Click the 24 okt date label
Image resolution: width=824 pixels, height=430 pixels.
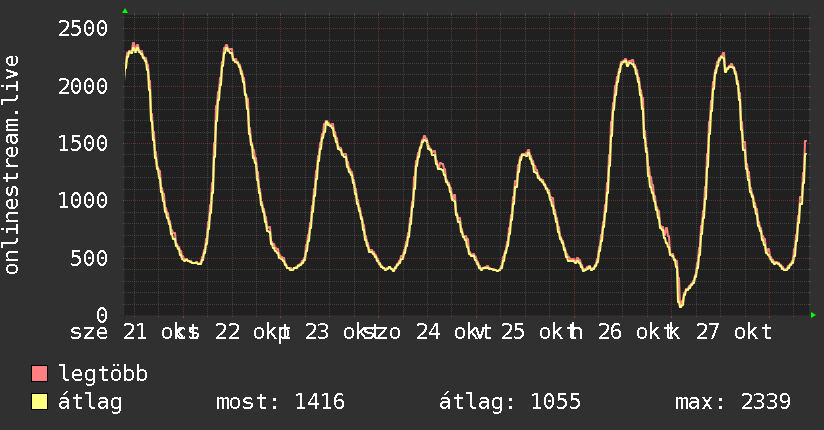[x=454, y=332]
